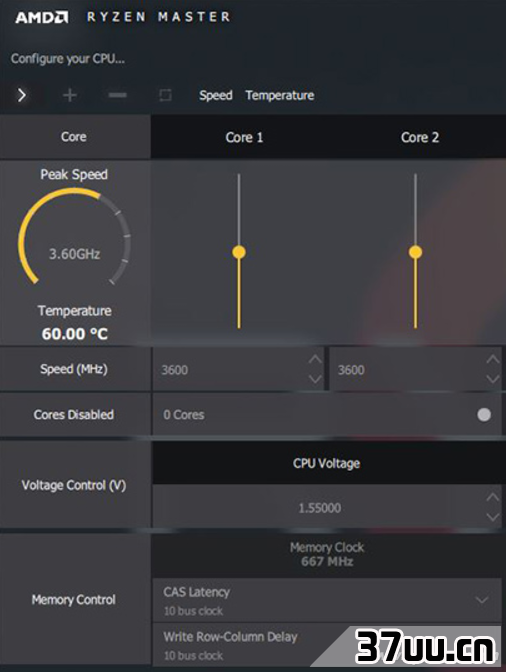Switch to the Speed view
Screen dimensions: 506x672
point(216,95)
